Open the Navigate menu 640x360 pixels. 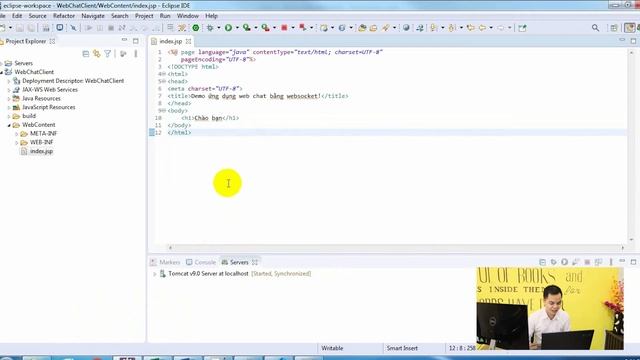point(93,16)
